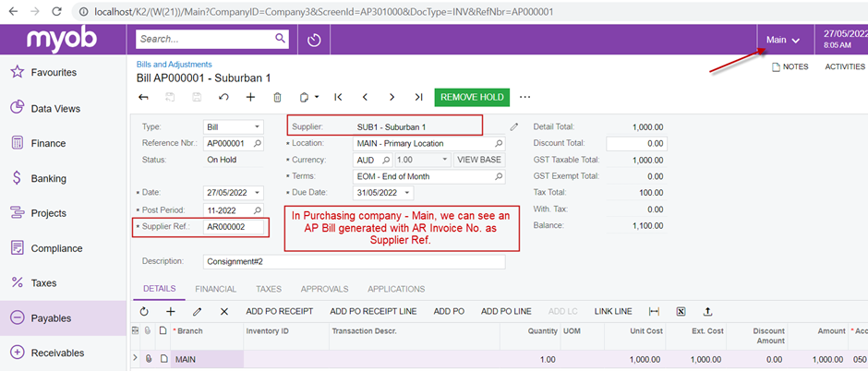This screenshot has width=868, height=371.
Task: Go to previous record
Action: click(x=365, y=97)
